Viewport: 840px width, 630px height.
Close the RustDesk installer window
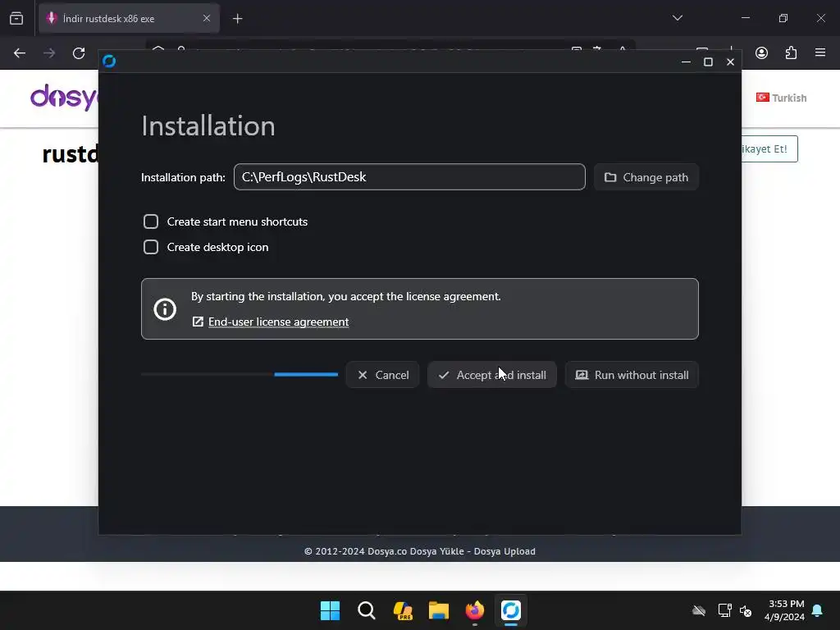(730, 62)
